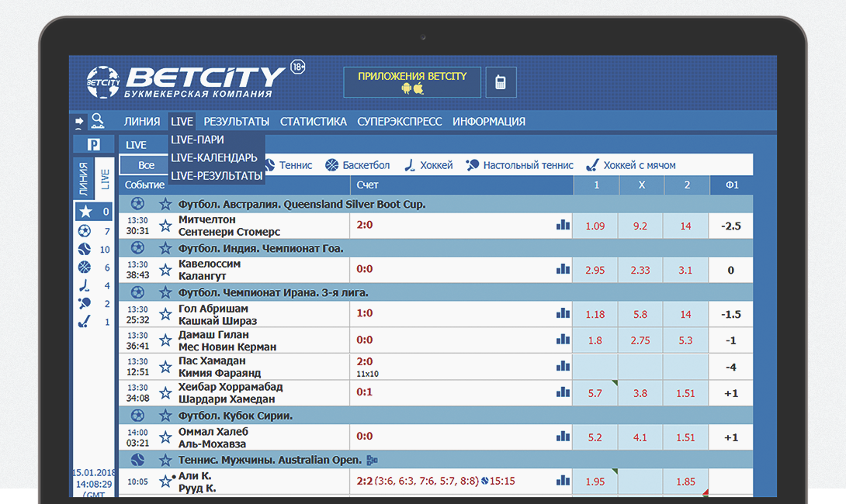Filter sidebar by football with 7 events
Viewport: 846px width, 504px height.
tap(94, 231)
